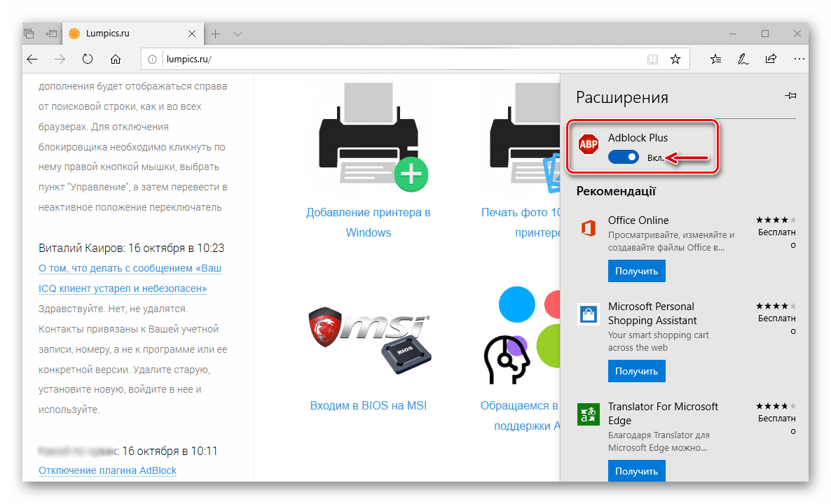Show tab previews chevron
This screenshot has width=831, height=504.
pos(238,34)
